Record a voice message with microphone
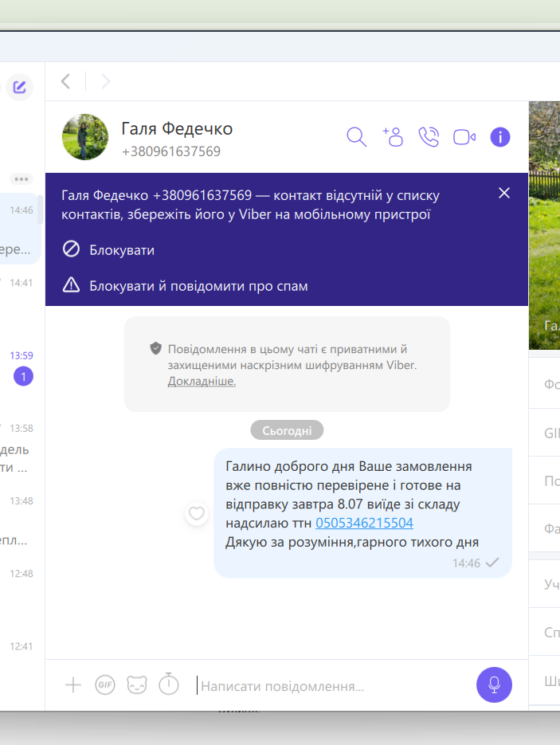 click(x=494, y=684)
